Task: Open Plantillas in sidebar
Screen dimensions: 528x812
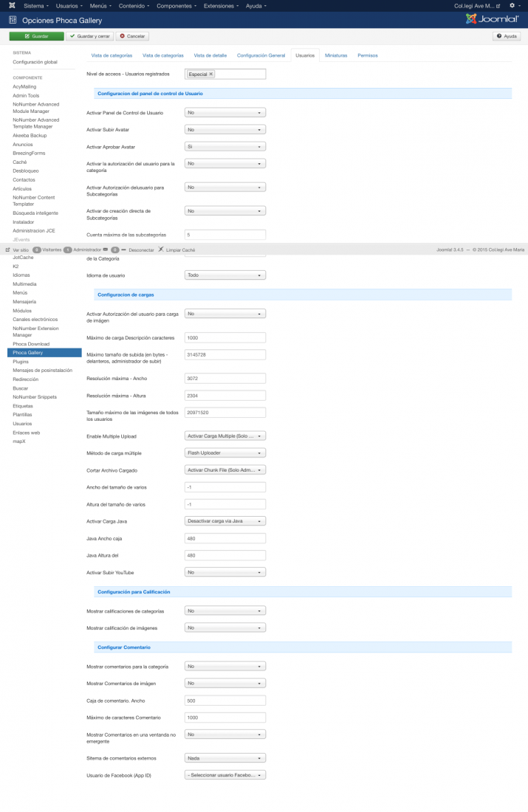Action: (22, 415)
